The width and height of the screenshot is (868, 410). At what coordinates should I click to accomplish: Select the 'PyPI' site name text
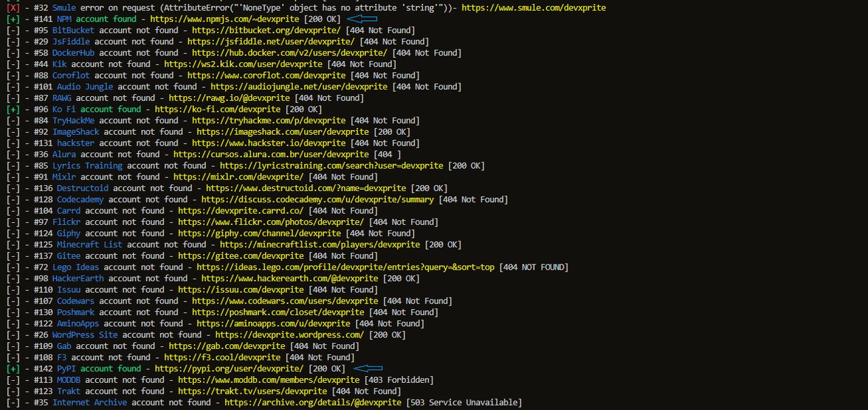pyautogui.click(x=66, y=369)
